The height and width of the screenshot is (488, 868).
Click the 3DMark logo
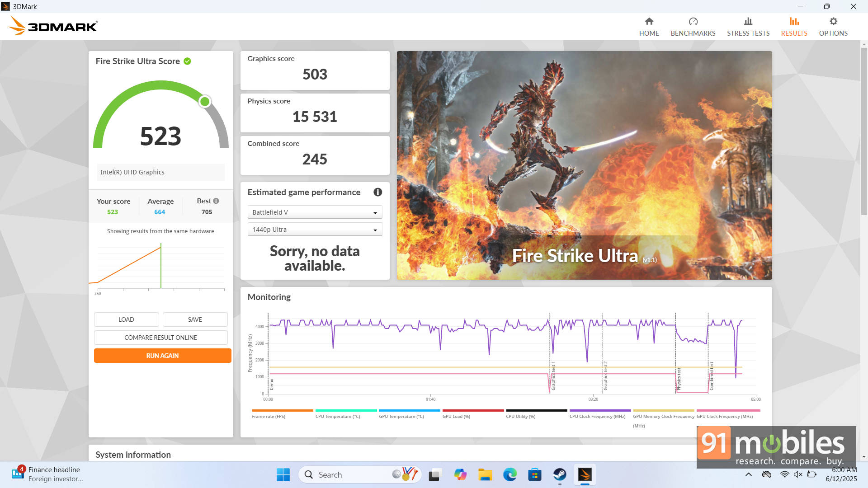(53, 26)
